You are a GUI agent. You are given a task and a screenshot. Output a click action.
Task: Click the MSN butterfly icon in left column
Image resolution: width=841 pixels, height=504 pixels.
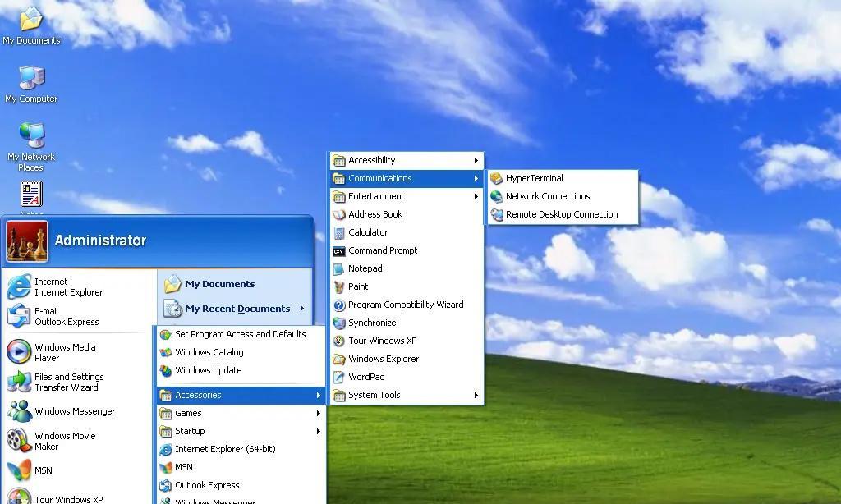20,470
